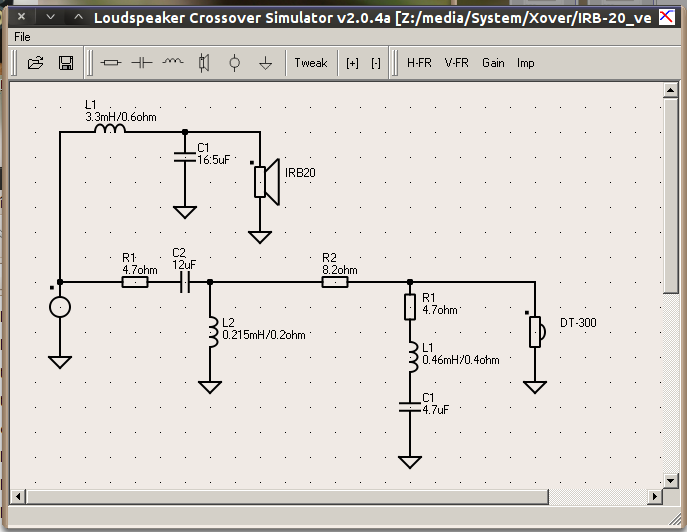
Task: Save the crossover with floppy disk icon
Action: coord(66,63)
